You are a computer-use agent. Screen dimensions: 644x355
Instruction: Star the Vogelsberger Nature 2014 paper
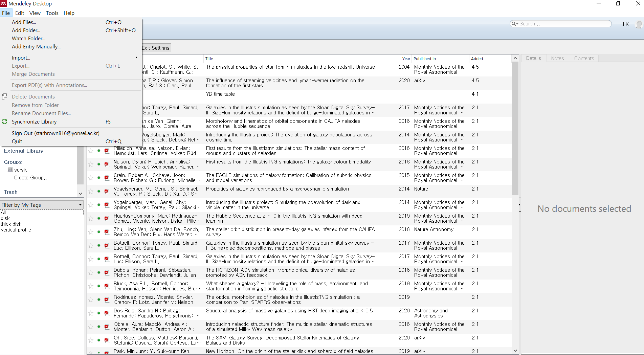[x=91, y=191]
